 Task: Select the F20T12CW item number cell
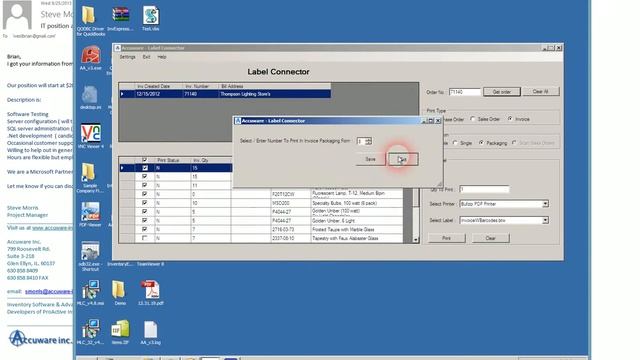291,194
